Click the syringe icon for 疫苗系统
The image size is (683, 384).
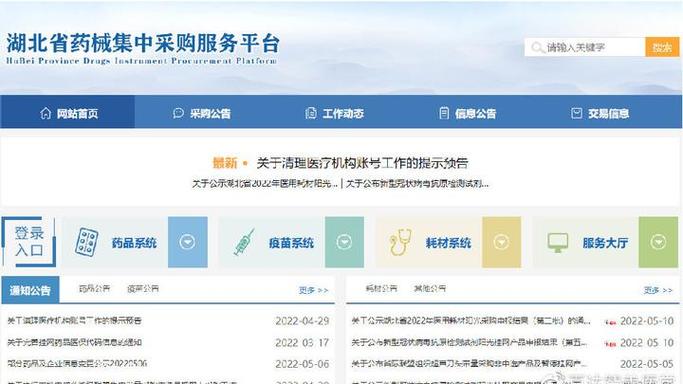pyautogui.click(x=244, y=242)
